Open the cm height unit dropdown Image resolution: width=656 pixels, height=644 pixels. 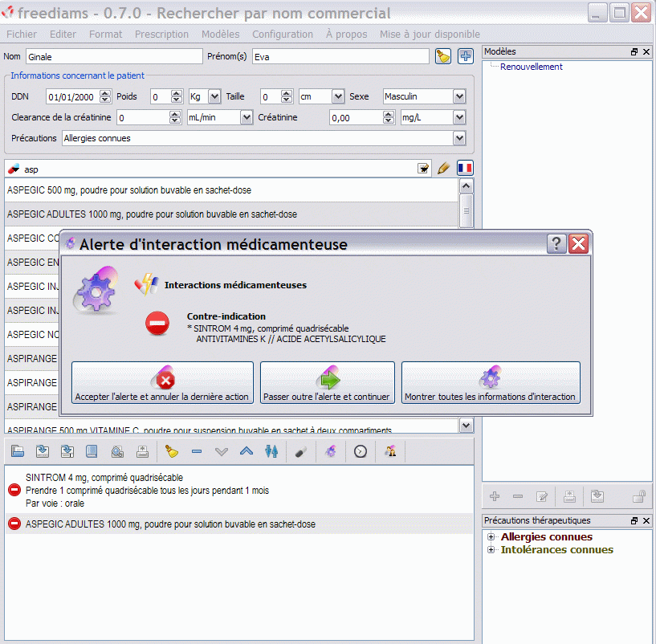[x=338, y=96]
